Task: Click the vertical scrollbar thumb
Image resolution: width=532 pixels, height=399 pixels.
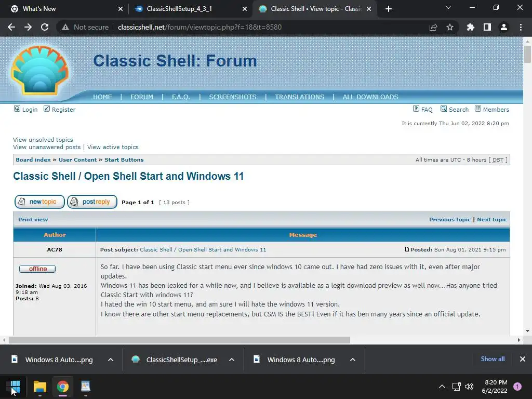Action: pyautogui.click(x=527, y=54)
